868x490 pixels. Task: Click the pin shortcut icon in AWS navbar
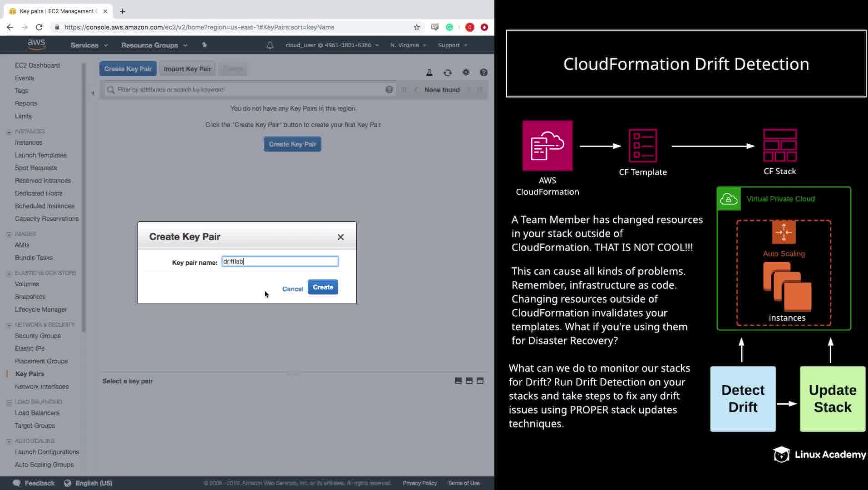(204, 45)
